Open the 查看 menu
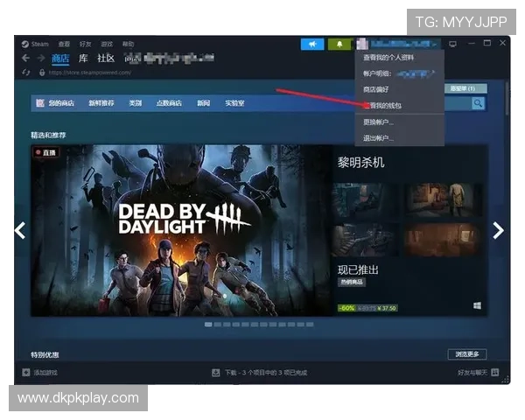Screen dimensions: 525x420 coord(64,44)
